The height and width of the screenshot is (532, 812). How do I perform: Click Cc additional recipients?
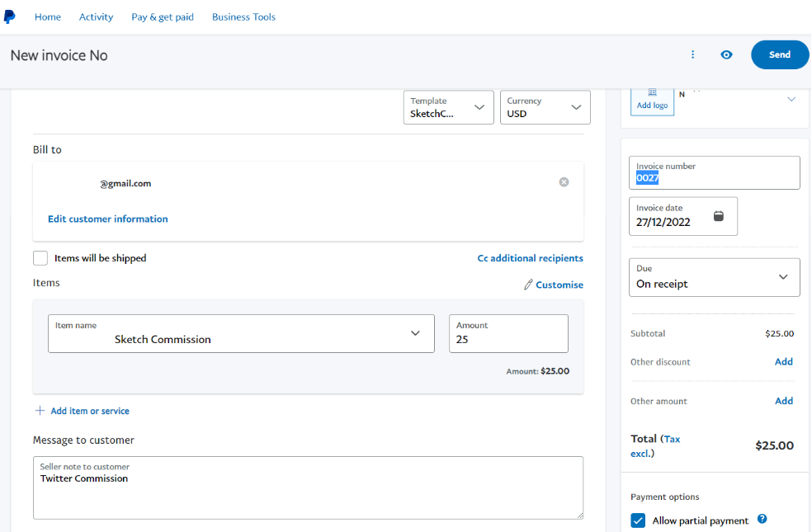click(531, 258)
